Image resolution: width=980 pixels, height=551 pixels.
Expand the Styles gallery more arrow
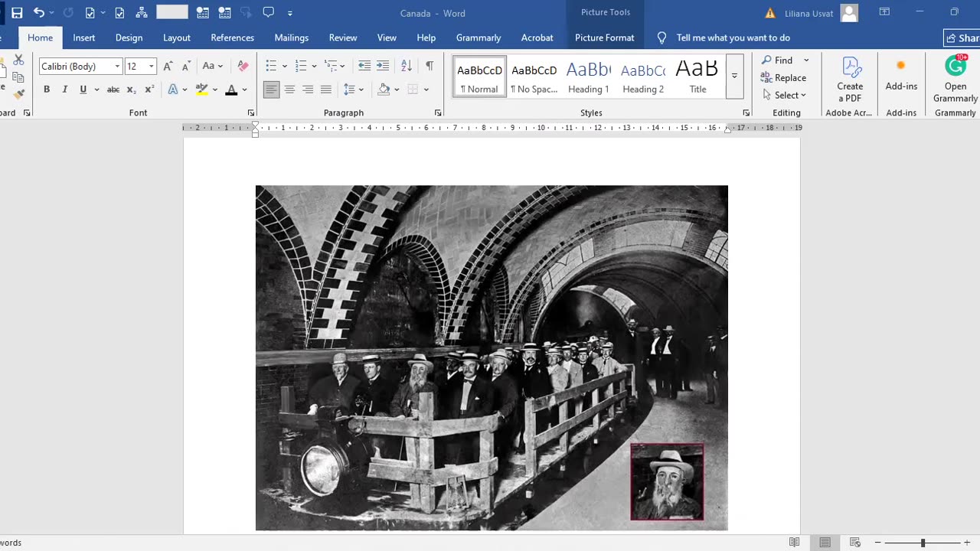pyautogui.click(x=734, y=77)
